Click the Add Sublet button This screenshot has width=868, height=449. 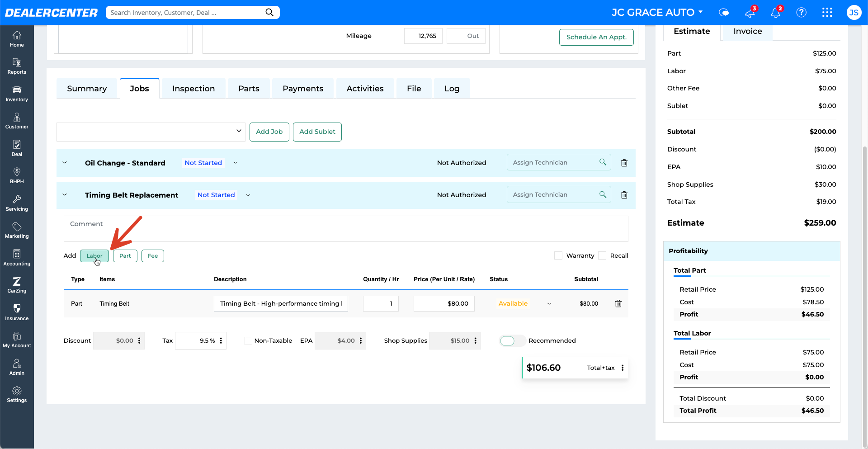(x=317, y=132)
